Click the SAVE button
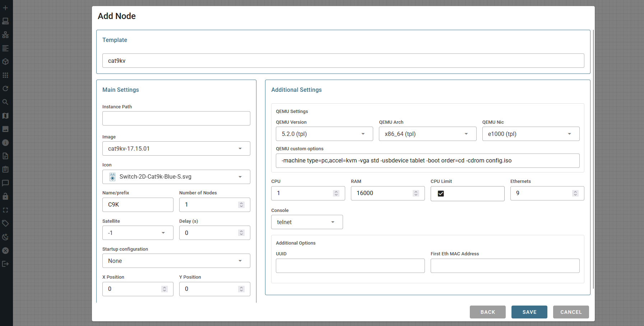 [x=529, y=312]
